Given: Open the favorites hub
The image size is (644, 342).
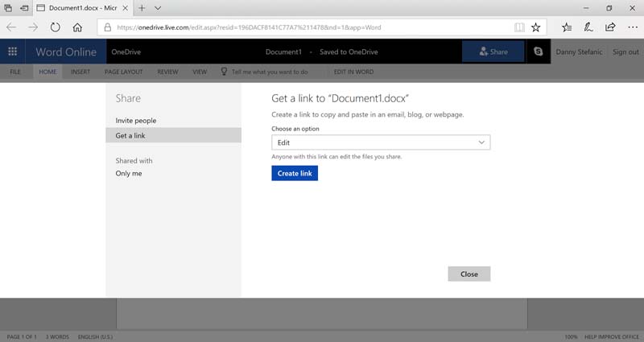Looking at the screenshot, I should (x=567, y=27).
